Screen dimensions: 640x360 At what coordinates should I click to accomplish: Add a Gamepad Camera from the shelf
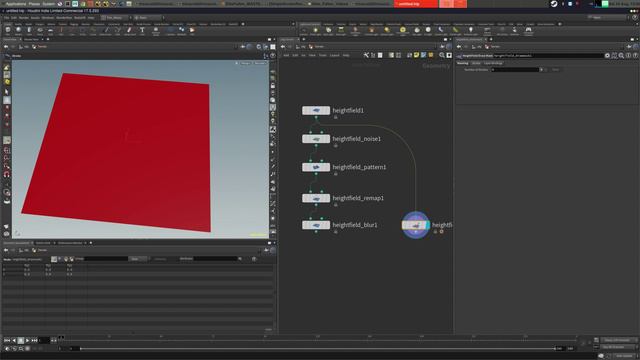coord(529,31)
